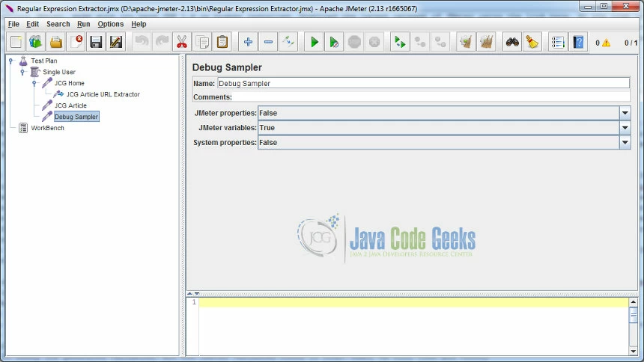Click the Undo arrow icon

coord(142,42)
